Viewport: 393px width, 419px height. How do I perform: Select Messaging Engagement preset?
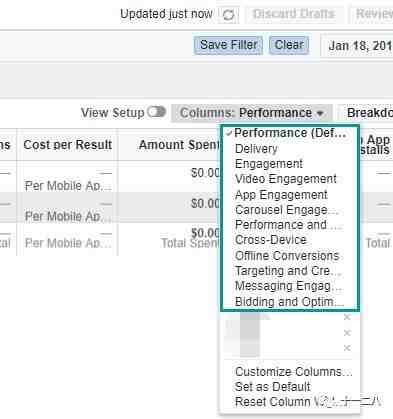[x=288, y=286]
